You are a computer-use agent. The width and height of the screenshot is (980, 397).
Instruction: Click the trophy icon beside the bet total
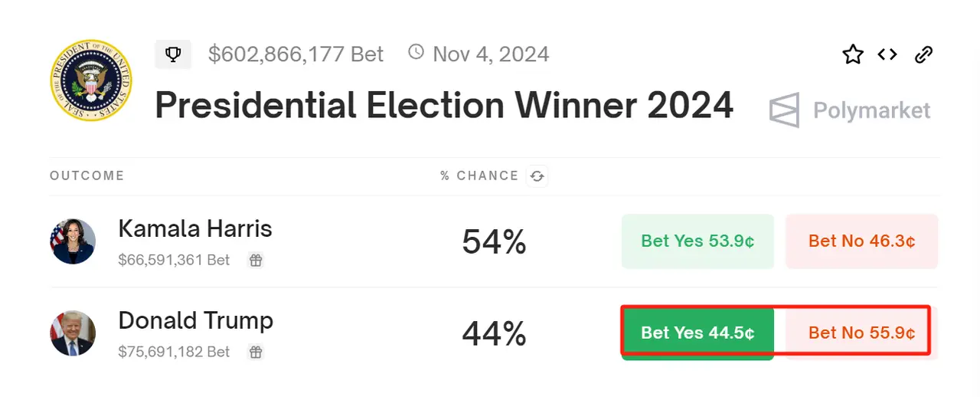pyautogui.click(x=173, y=54)
